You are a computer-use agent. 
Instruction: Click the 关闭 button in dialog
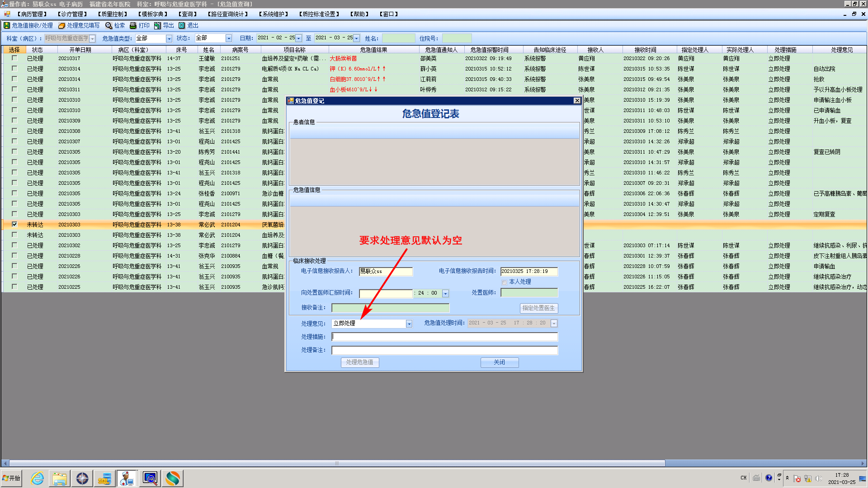point(499,362)
